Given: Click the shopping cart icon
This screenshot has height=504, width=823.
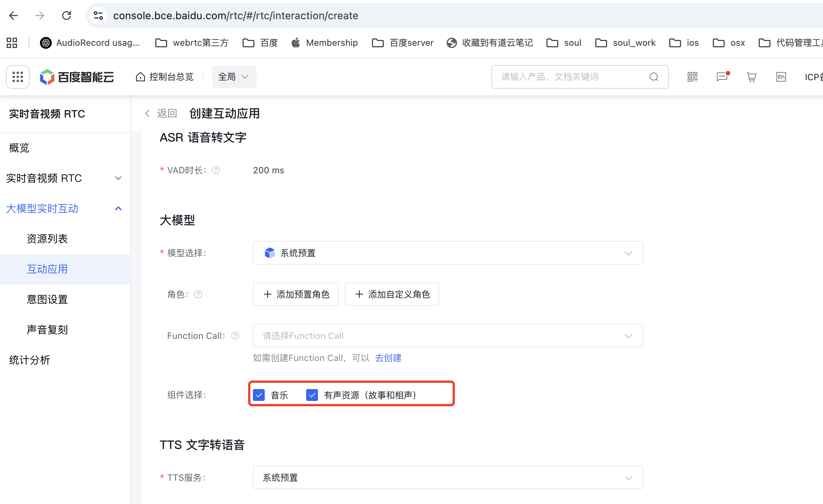Looking at the screenshot, I should tap(751, 77).
